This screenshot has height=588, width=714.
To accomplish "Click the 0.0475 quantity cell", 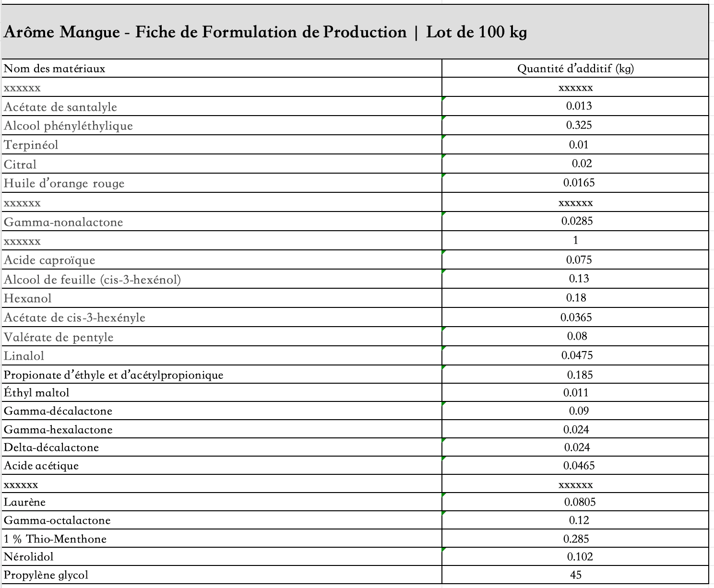I will tap(575, 355).
